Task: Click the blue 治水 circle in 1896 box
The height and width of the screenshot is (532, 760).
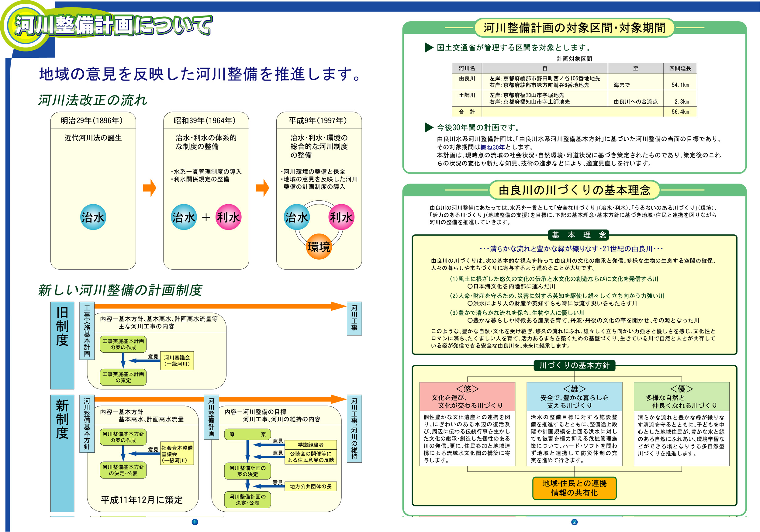Action: 93,217
